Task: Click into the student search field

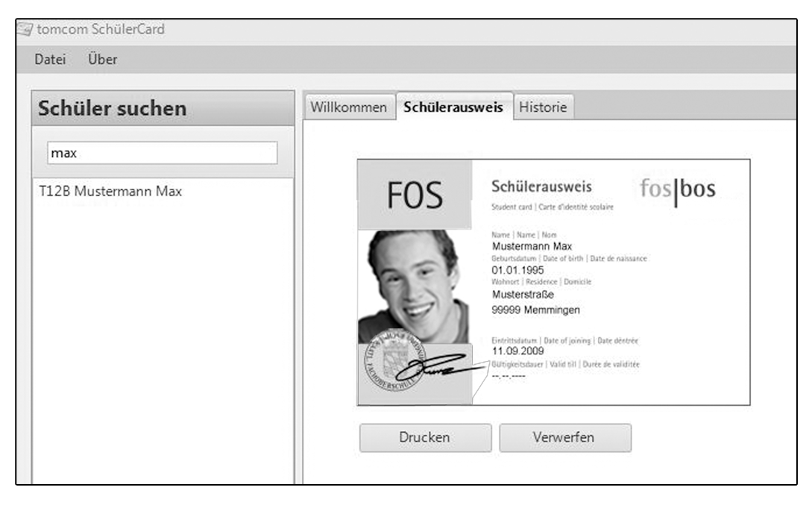Action: pos(162,153)
